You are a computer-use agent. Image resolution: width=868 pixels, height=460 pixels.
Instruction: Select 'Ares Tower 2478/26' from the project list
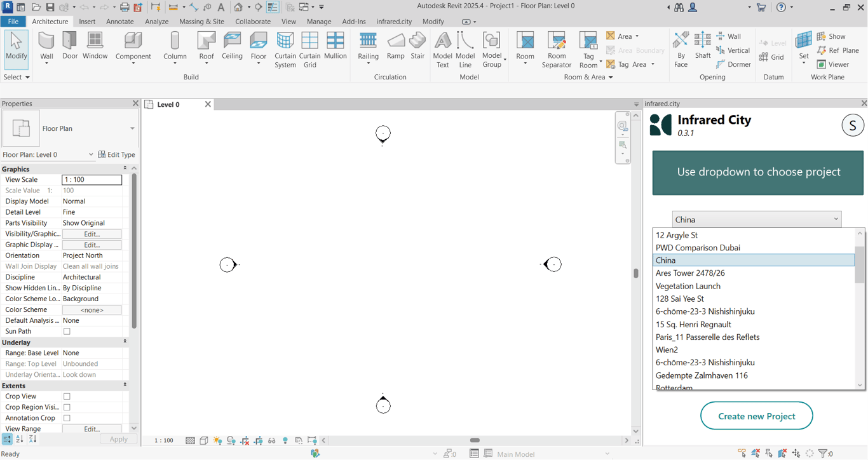[754, 273]
